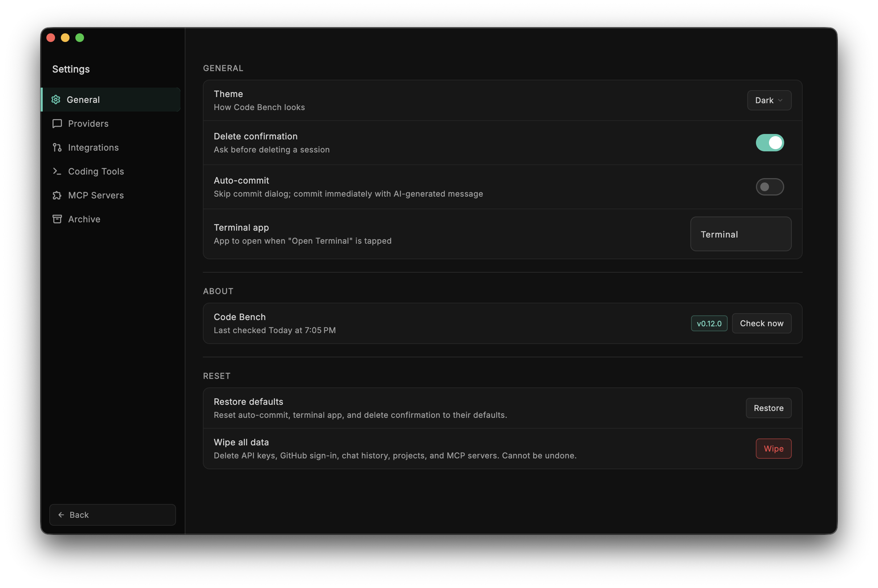Click the chevron in Theme dropdown
The image size is (878, 588).
point(780,100)
